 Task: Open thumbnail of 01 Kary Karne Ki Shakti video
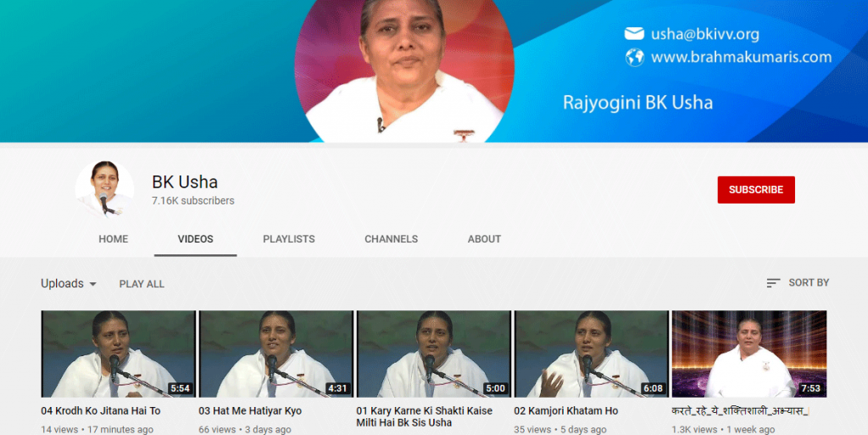tap(433, 354)
